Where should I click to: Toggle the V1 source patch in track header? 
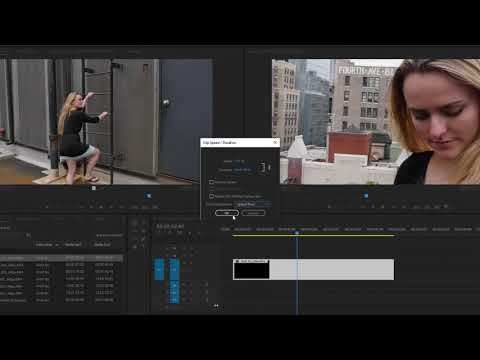(x=159, y=269)
